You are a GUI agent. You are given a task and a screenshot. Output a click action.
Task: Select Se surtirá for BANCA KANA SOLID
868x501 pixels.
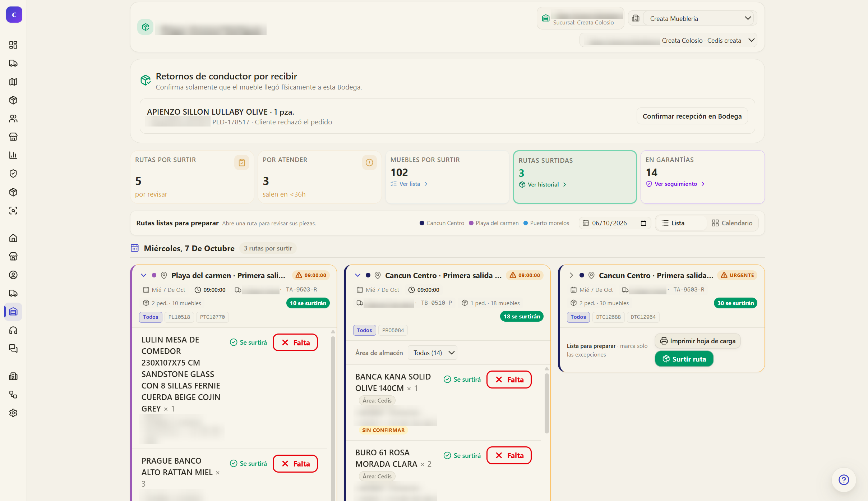point(462,380)
